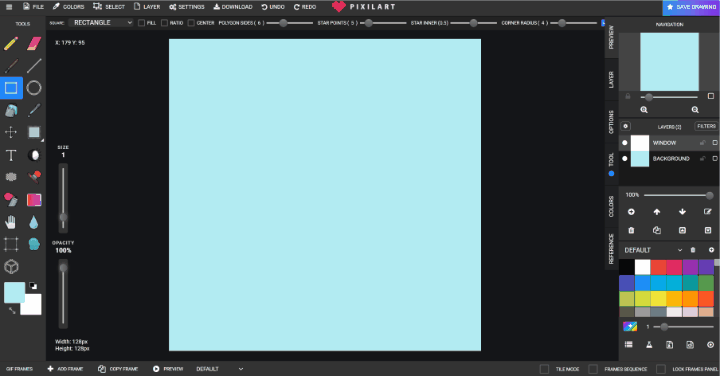Click the Copy Frame button

pyautogui.click(x=118, y=369)
